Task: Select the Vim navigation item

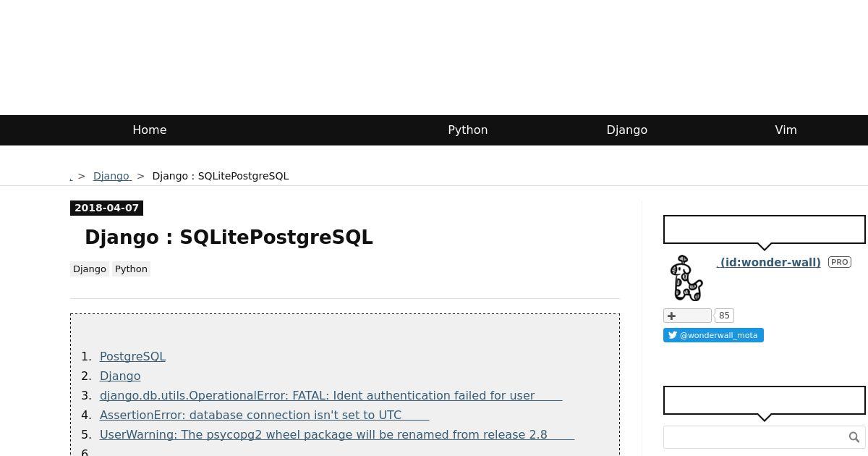Action: (786, 130)
